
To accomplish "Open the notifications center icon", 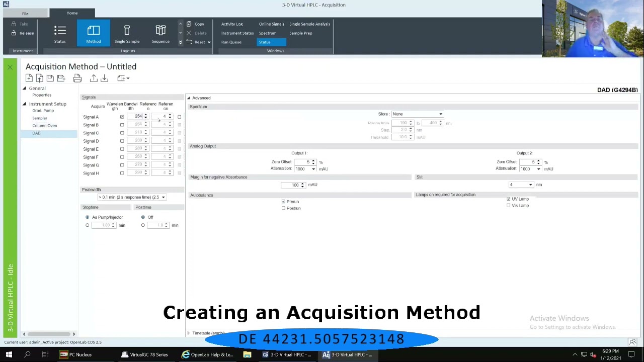I will coord(631,355).
